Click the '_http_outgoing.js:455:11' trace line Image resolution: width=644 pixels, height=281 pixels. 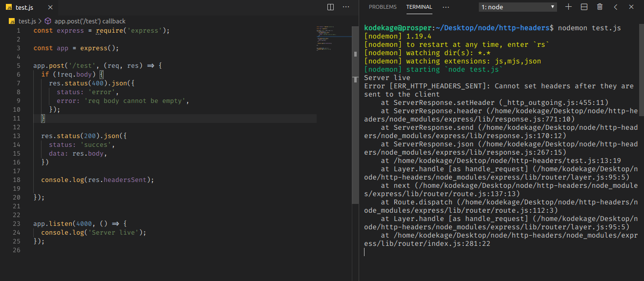494,102
